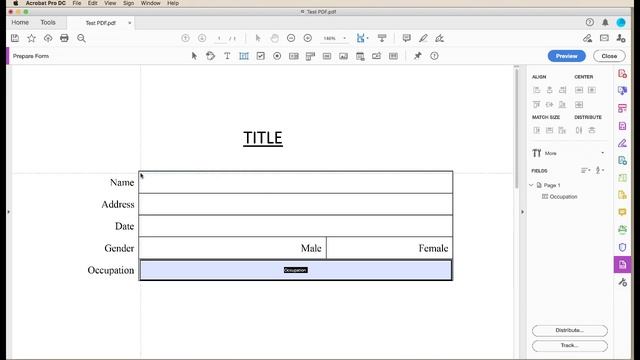
Task: Select the Add Text Field tool
Action: click(x=244, y=56)
